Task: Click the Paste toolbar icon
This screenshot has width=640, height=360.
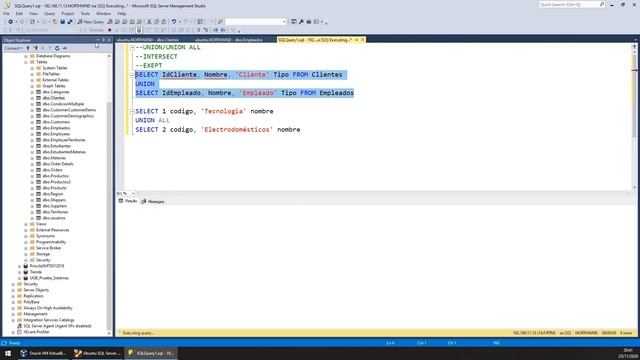Action: 164,22
